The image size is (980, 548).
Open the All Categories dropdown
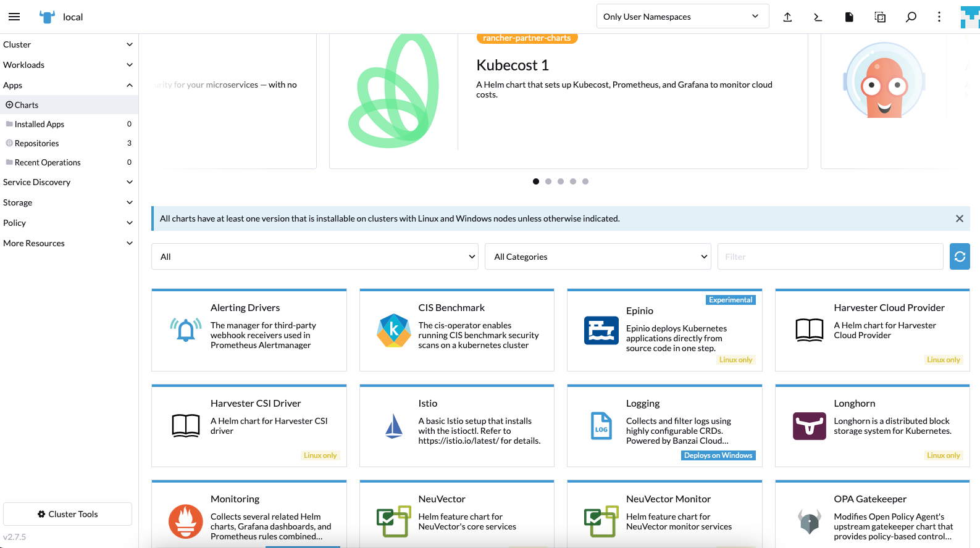click(598, 257)
